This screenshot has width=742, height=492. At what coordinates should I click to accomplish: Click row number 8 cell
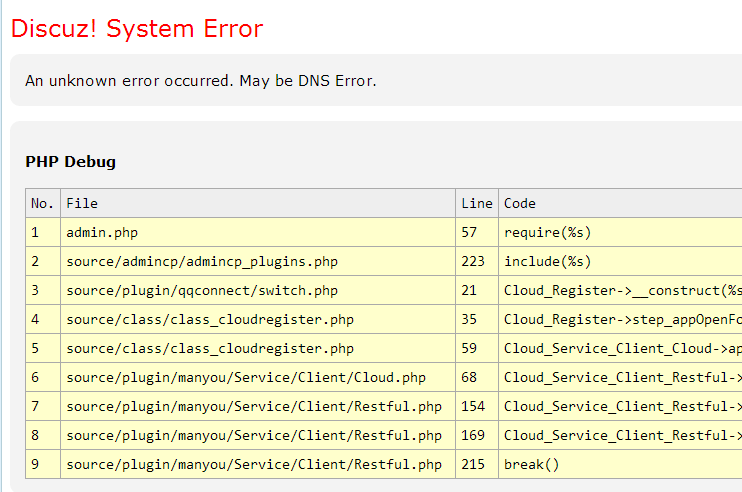click(43, 435)
